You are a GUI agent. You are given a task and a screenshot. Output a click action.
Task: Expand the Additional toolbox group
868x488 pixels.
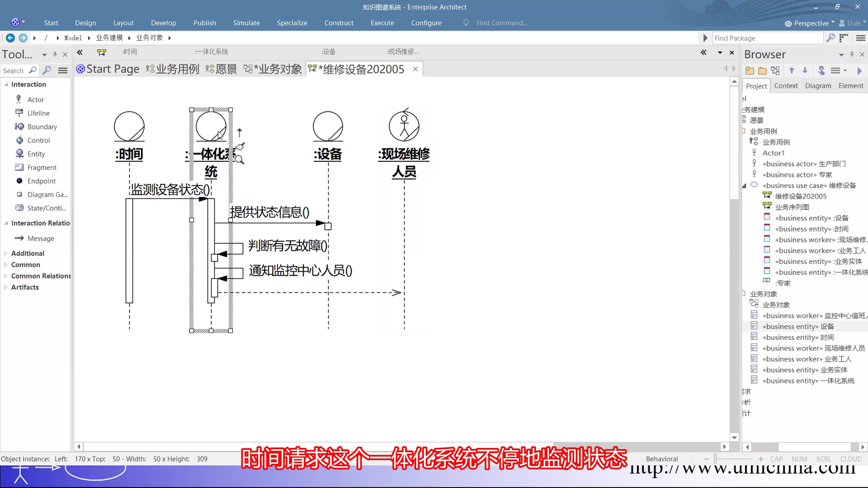coord(6,253)
